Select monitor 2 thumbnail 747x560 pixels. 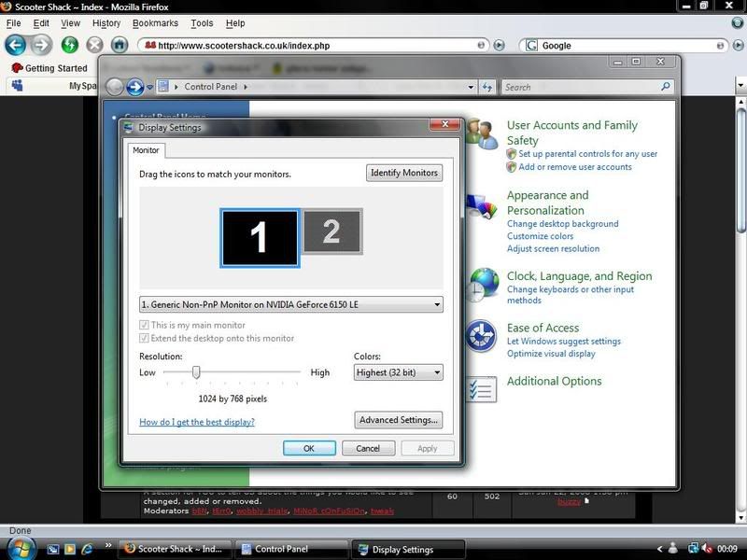click(331, 231)
